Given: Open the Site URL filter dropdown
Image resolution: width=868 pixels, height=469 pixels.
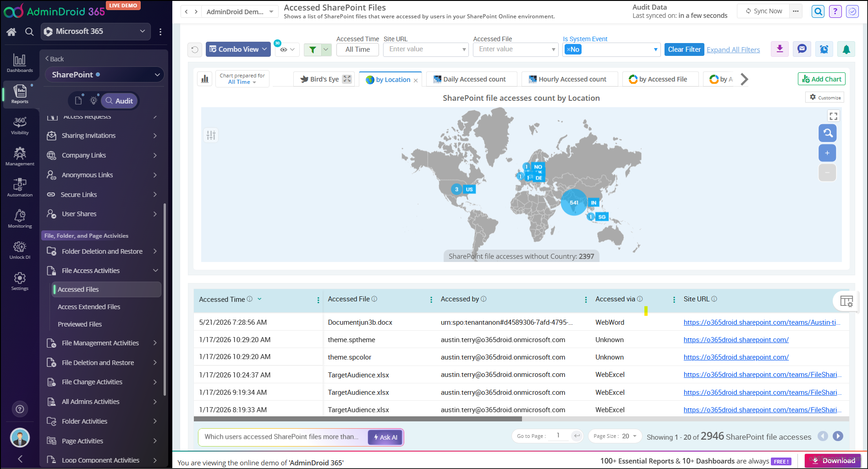Looking at the screenshot, I should [426, 49].
